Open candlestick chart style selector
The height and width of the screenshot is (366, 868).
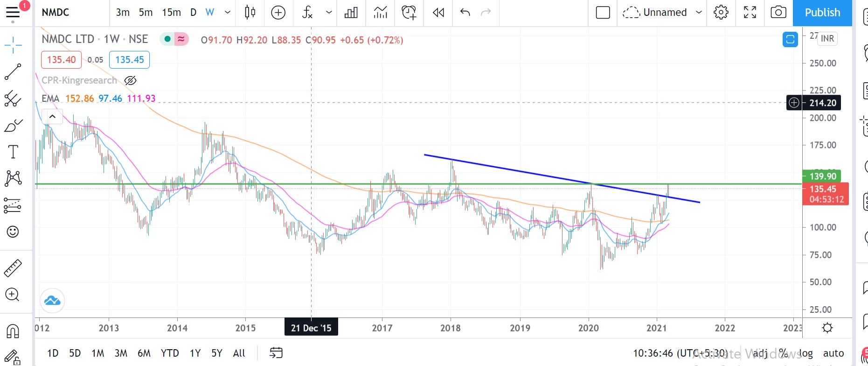[250, 13]
